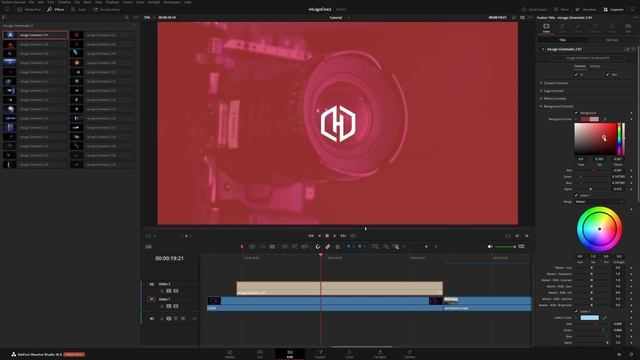
Task: Select the Selection Mode arrow tool
Action: coord(242,247)
